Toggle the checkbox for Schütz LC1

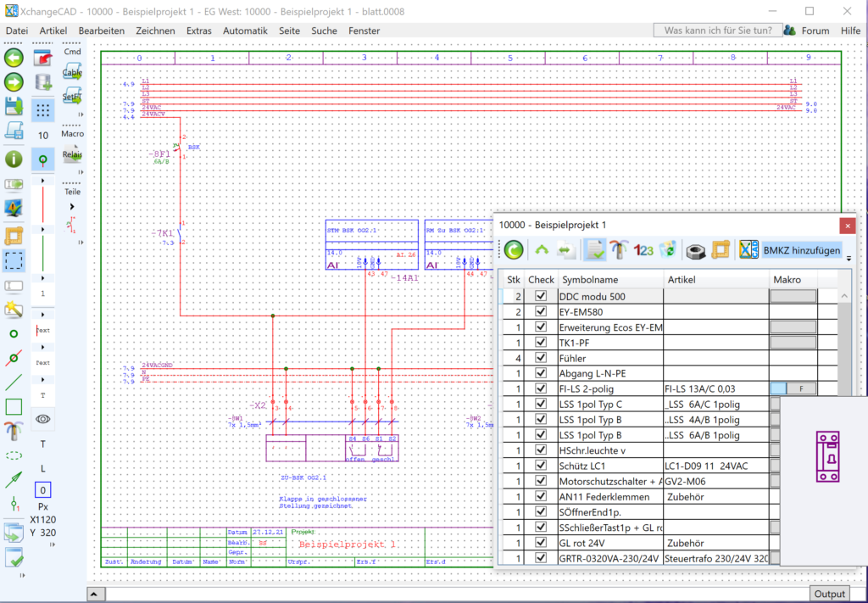[541, 466]
